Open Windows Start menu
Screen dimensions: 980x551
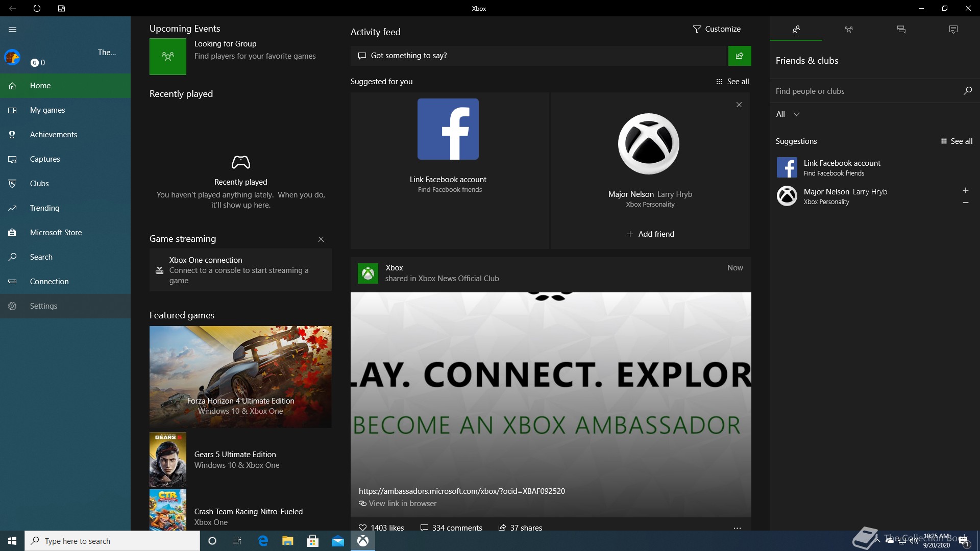coord(12,541)
